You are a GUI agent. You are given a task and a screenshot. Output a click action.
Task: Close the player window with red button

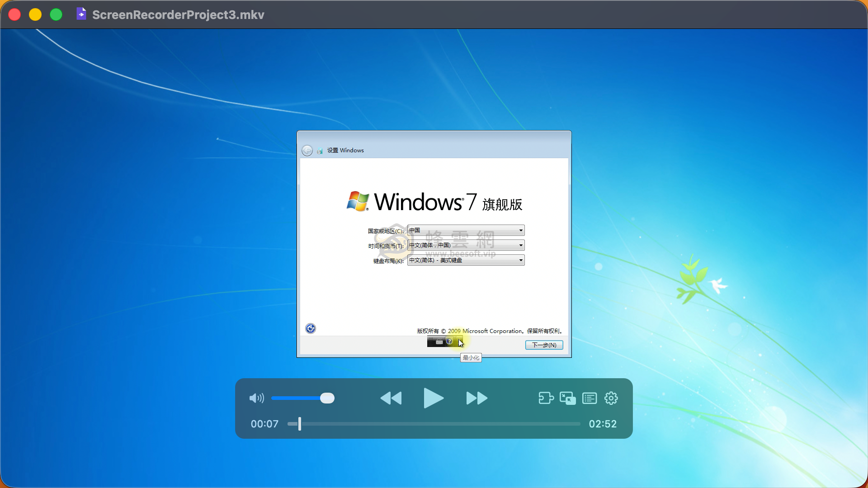(15, 14)
